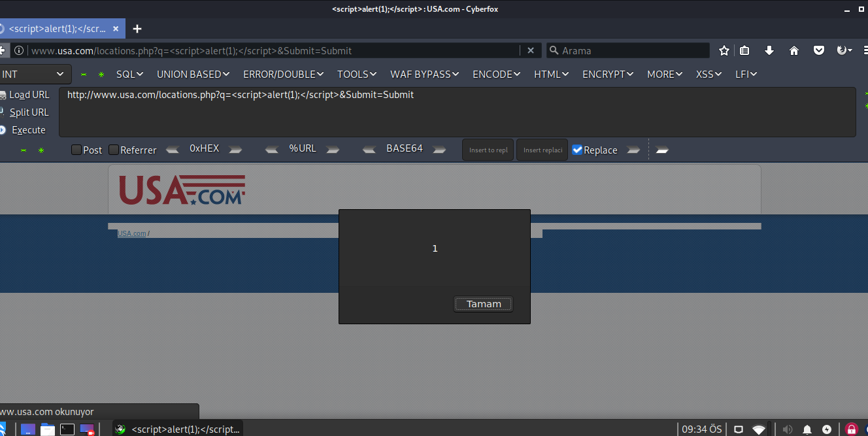Decode selection with the 0xHEX left arrow
This screenshot has width=868, height=436.
(x=173, y=150)
